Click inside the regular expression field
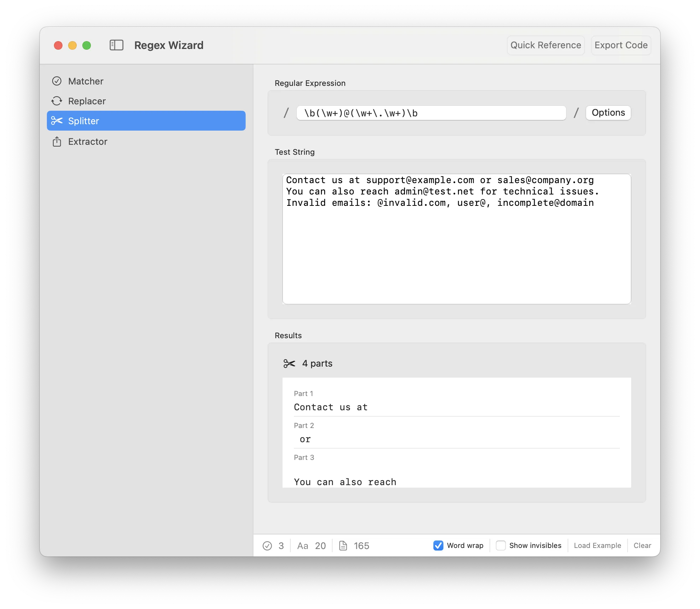700x609 pixels. click(x=431, y=113)
